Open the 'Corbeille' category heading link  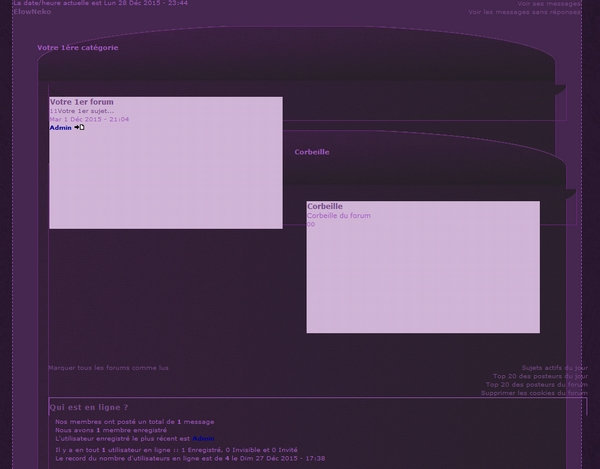pos(312,152)
